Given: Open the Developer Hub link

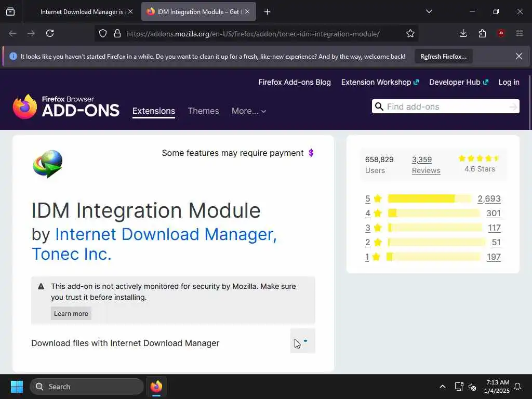Looking at the screenshot, I should click(x=459, y=82).
